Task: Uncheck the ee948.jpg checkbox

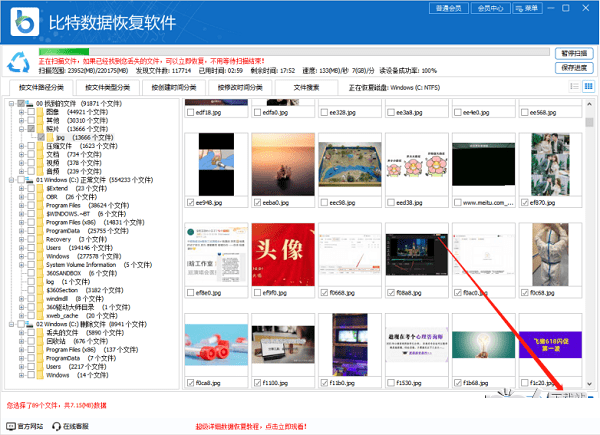Action: pyautogui.click(x=190, y=203)
